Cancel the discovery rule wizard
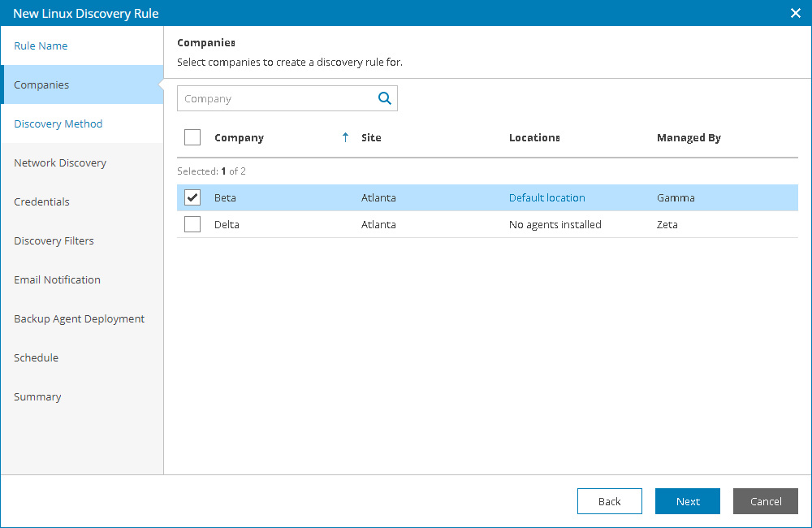Screen dimensions: 812x528 (x=765, y=501)
